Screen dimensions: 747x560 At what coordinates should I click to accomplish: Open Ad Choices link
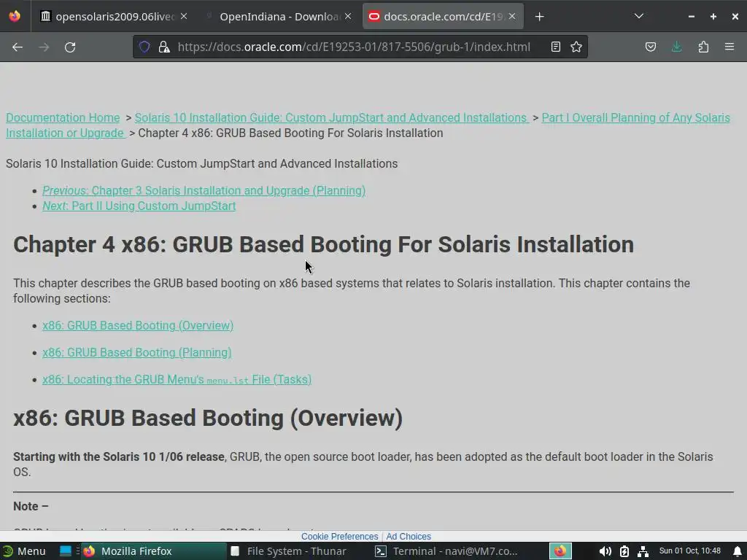tap(409, 536)
